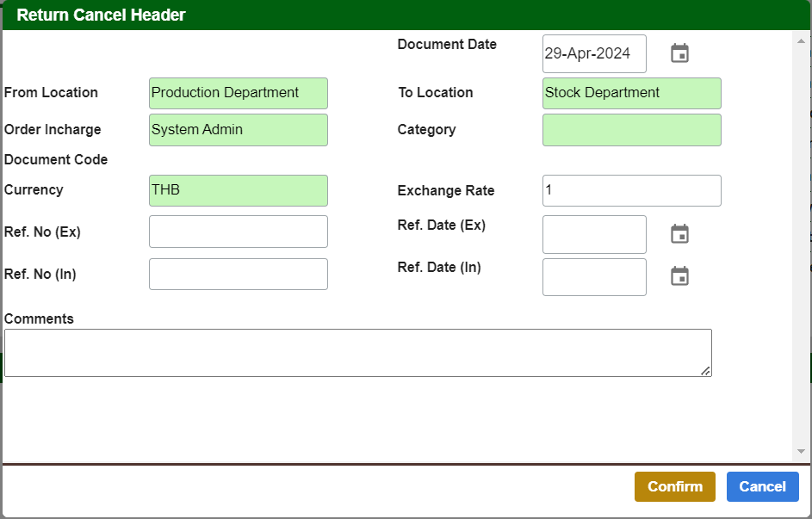812x519 pixels.
Task: Click the scrollbar up arrow
Action: 801,40
